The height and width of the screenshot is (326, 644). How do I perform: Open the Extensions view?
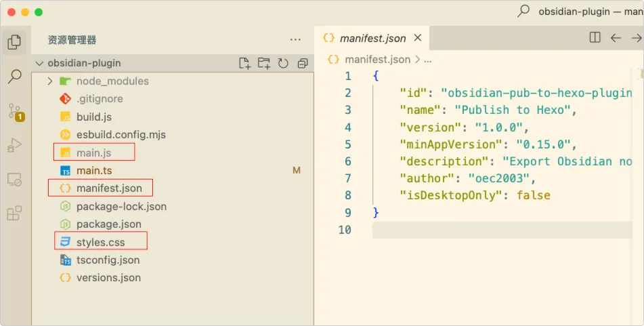pyautogui.click(x=14, y=213)
